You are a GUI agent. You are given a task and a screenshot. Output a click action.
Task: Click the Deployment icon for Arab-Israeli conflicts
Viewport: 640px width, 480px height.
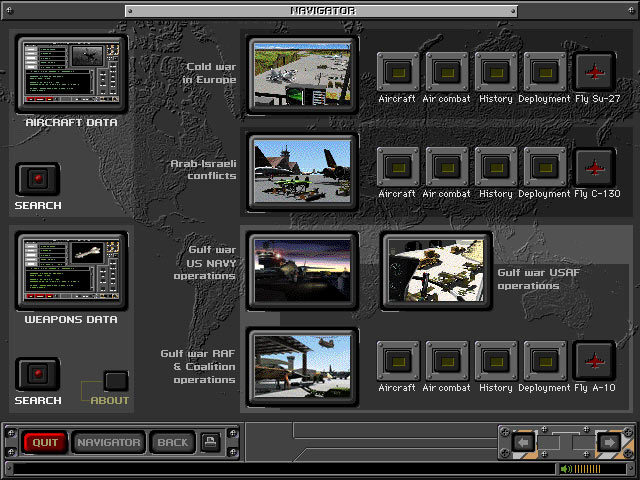coord(545,168)
